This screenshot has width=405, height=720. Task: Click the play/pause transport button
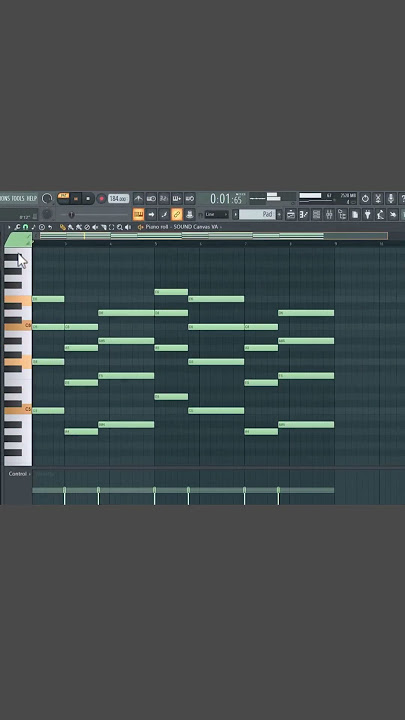pyautogui.click(x=76, y=199)
